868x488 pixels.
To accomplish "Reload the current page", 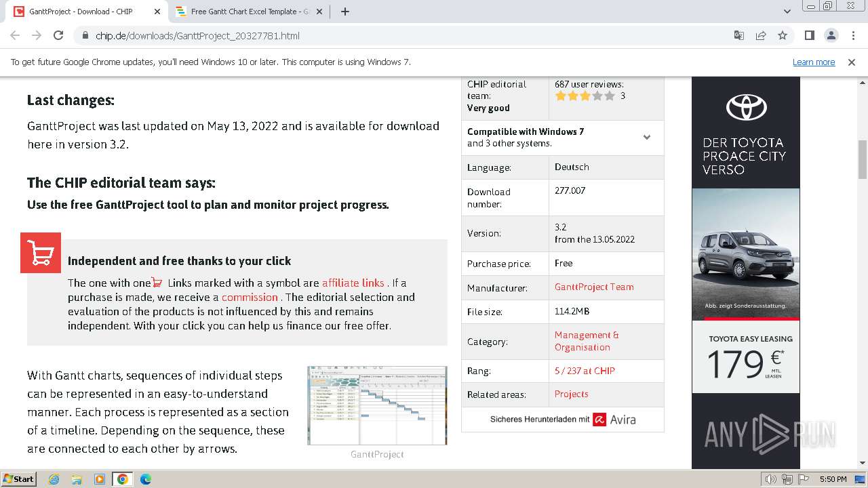I will pos(58,35).
